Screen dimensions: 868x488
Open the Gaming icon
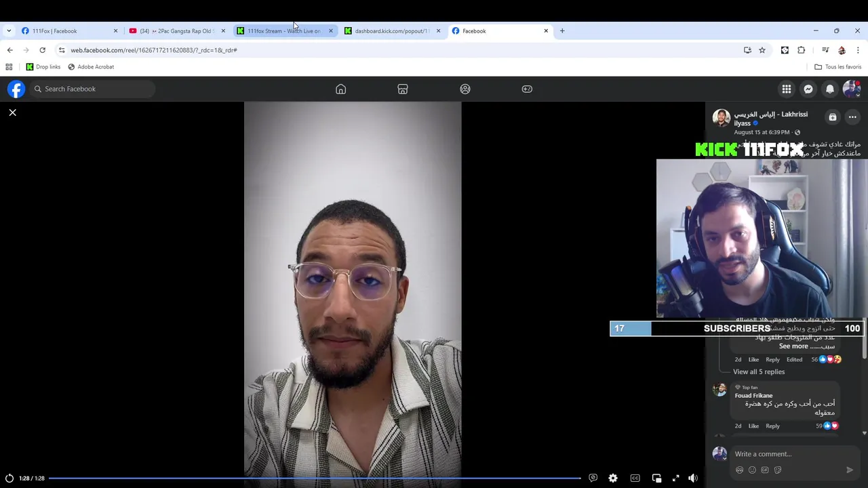pos(527,89)
